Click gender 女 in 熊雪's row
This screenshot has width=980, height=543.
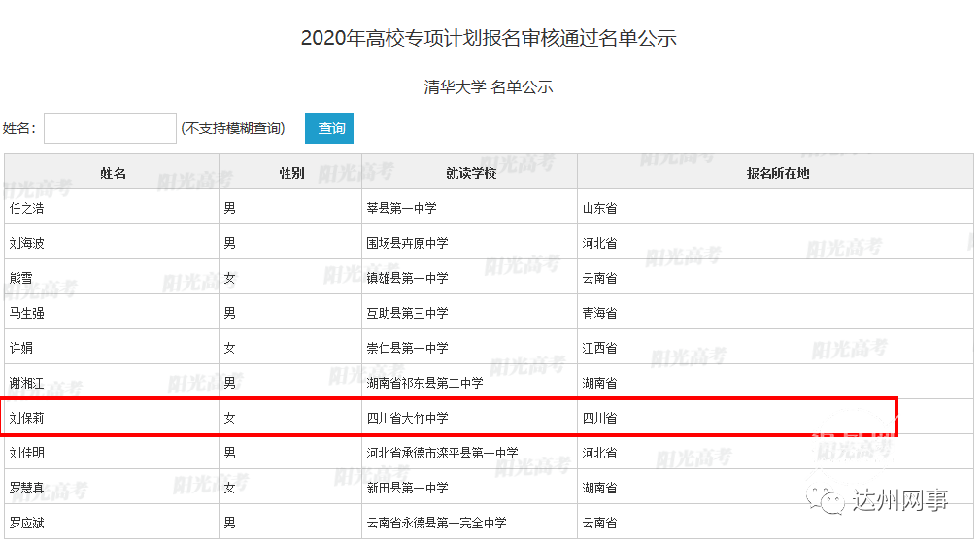coord(230,278)
